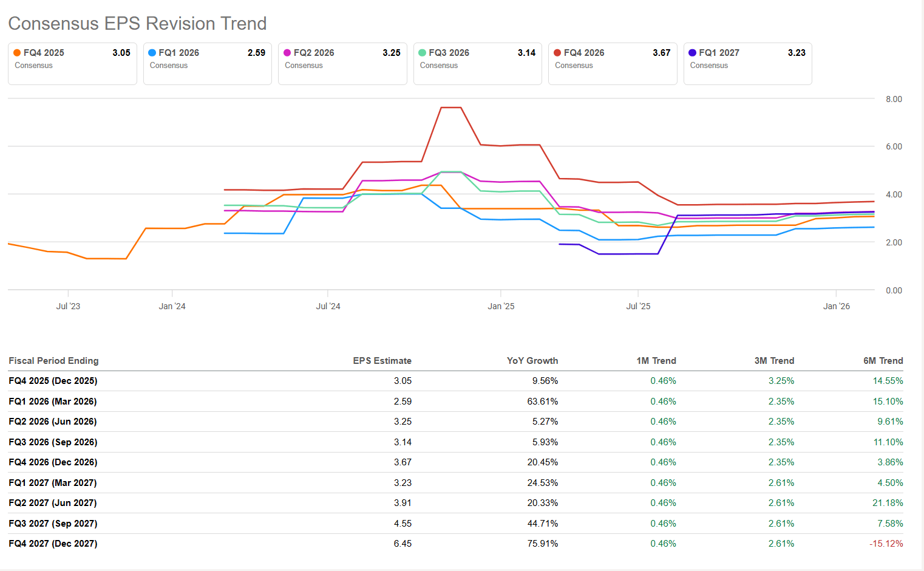Image resolution: width=924 pixels, height=571 pixels.
Task: Sort by the EPS Estimate column
Action: [x=382, y=361]
